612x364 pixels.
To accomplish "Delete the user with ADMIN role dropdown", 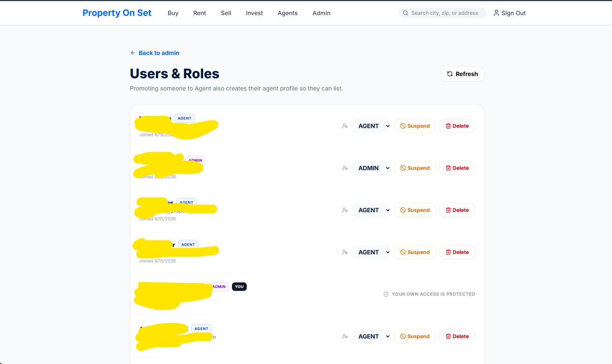I will coord(457,168).
